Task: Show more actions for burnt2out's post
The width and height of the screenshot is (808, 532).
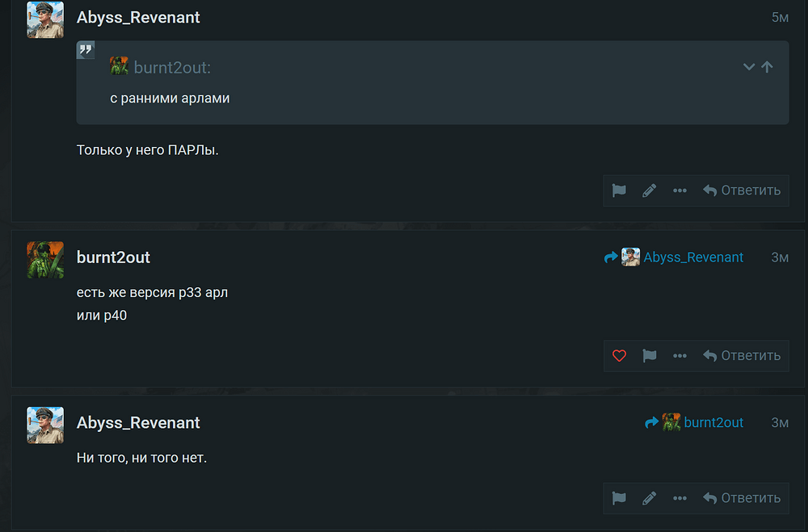Action: pos(680,356)
